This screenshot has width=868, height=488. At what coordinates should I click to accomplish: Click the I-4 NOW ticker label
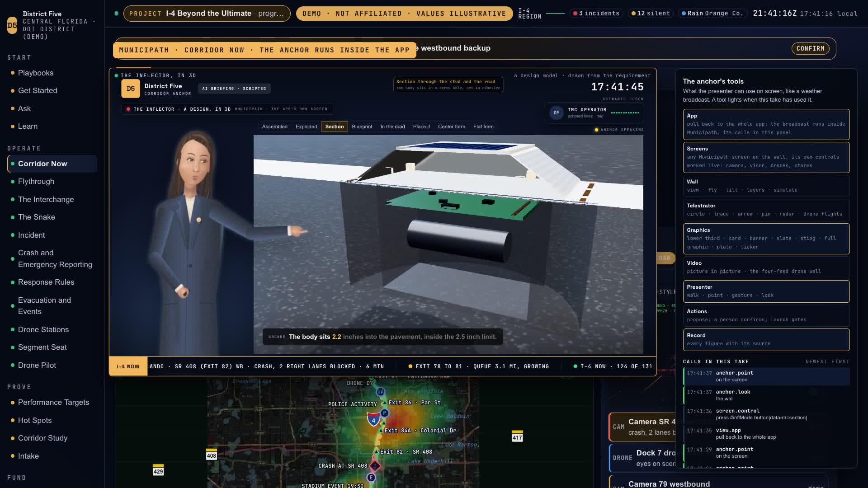[128, 366]
